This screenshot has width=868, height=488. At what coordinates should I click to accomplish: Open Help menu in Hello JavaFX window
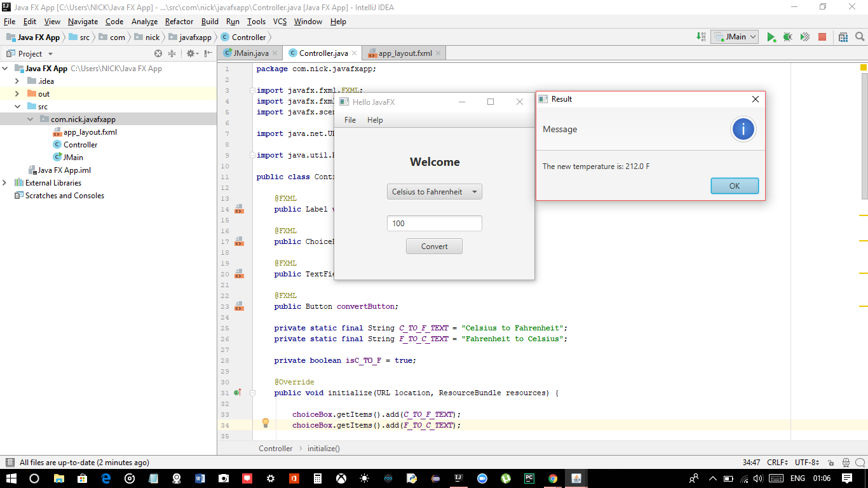point(375,120)
